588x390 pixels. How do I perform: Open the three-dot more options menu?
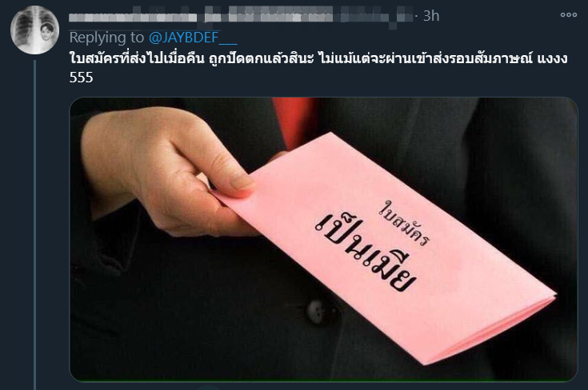pyautogui.click(x=569, y=15)
